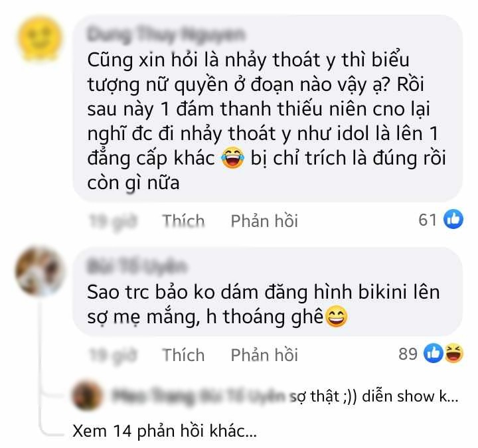Screen dimensions: 478x448
Task: Like the comment about nữ quyền
Action: 183,220
